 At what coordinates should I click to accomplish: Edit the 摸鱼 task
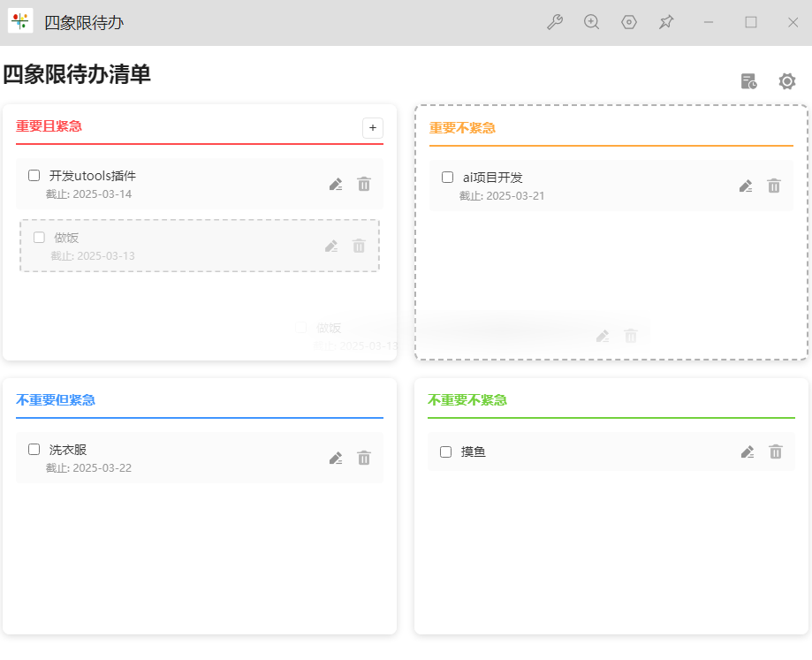pyautogui.click(x=747, y=451)
